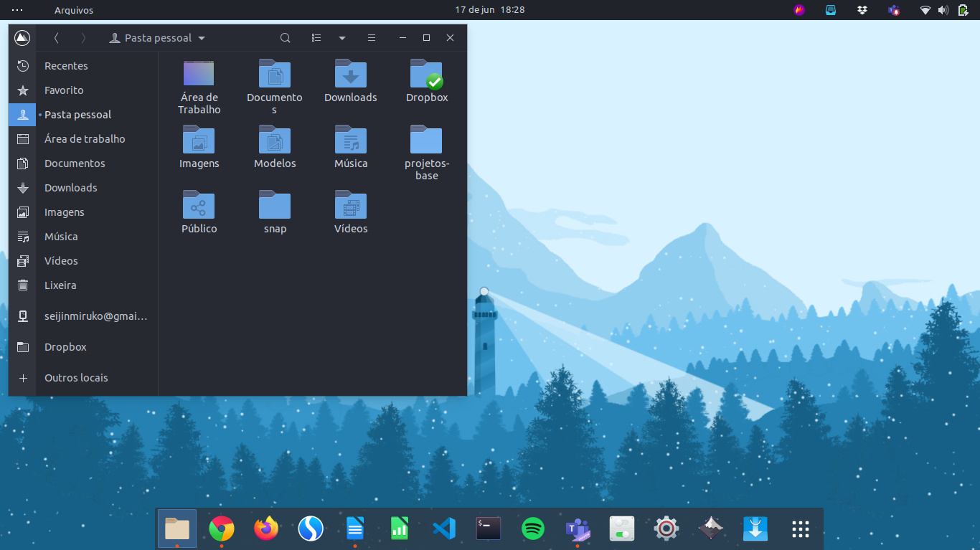
Task: Open the Dropbox folder with green checkmark
Action: 426,75
